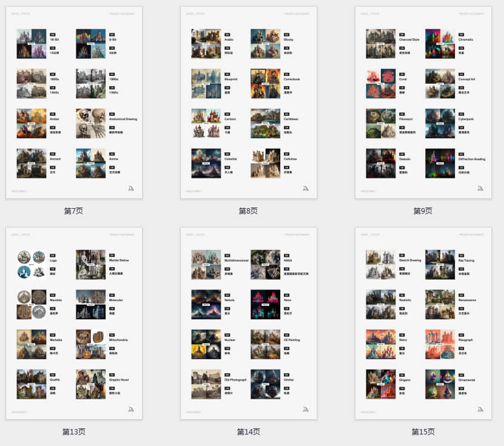
Task: Choose the 第14页 page label
Action: [x=248, y=432]
